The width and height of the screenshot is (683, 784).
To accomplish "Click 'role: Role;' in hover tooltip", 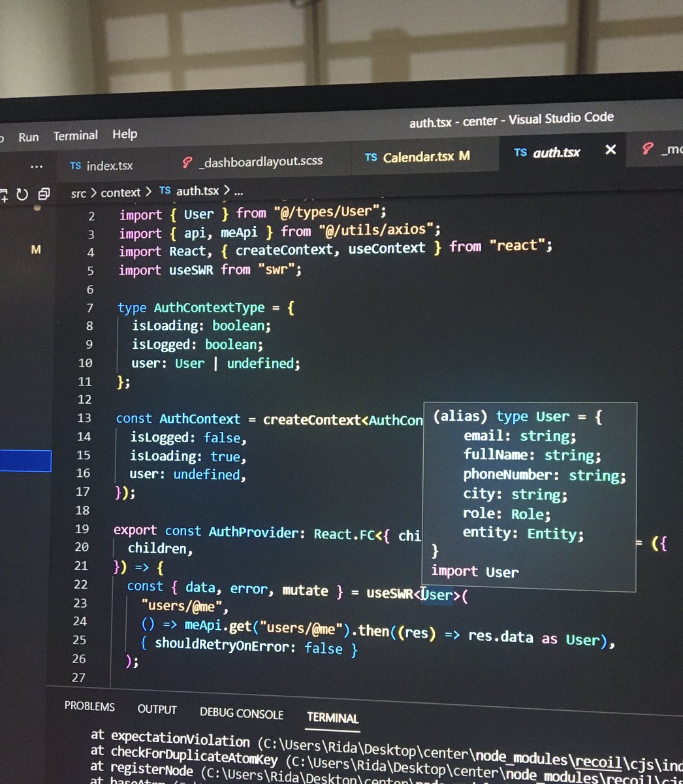I will 507,514.
